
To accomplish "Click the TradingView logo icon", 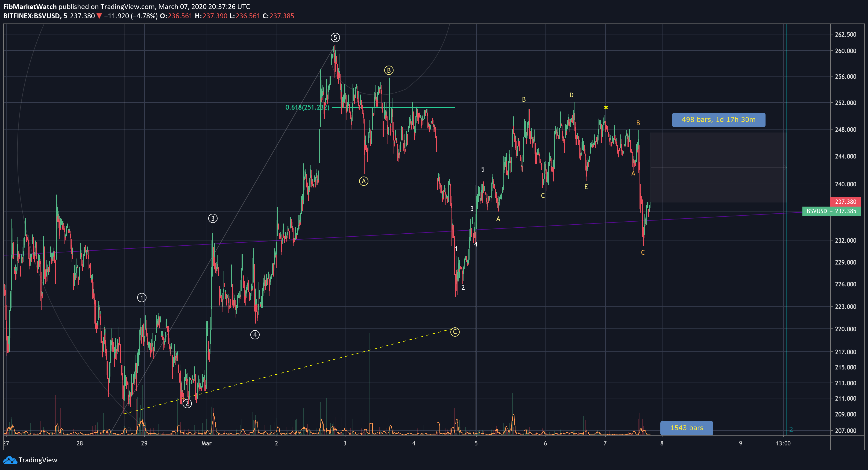I will pos(10,460).
